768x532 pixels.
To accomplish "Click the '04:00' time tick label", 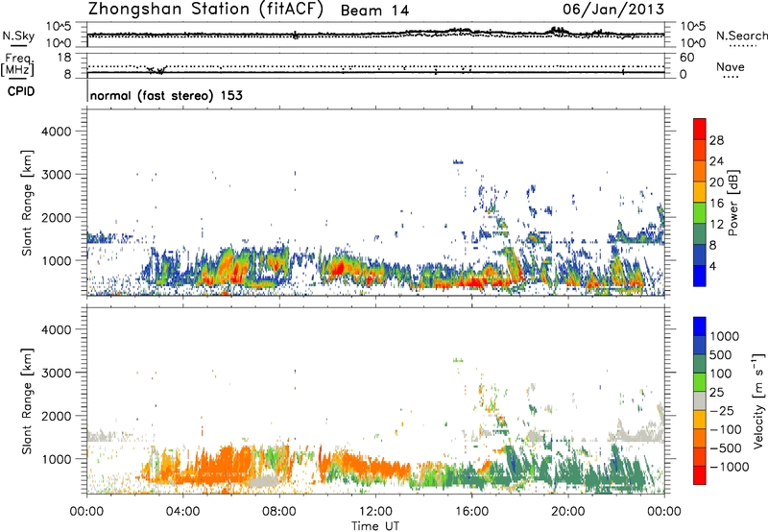I will click(182, 512).
